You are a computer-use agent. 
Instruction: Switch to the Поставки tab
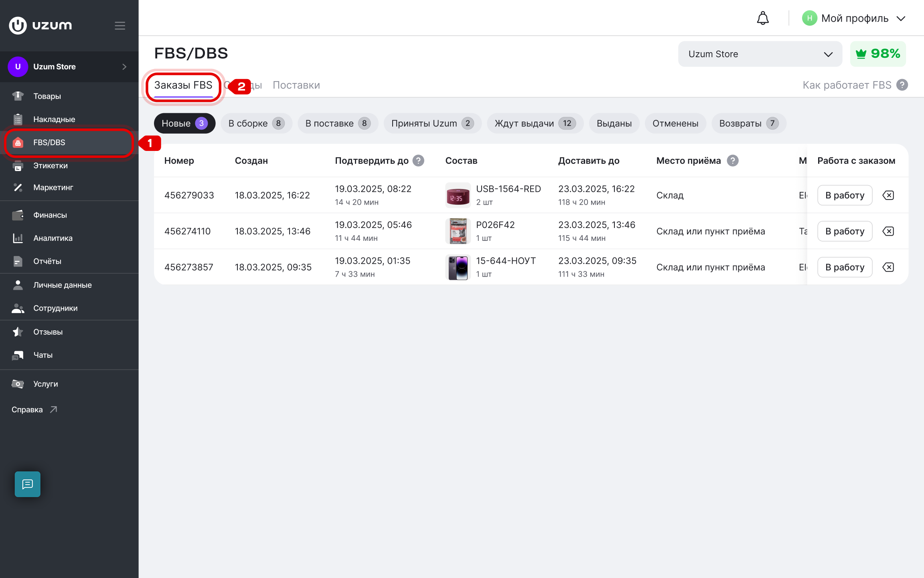296,85
